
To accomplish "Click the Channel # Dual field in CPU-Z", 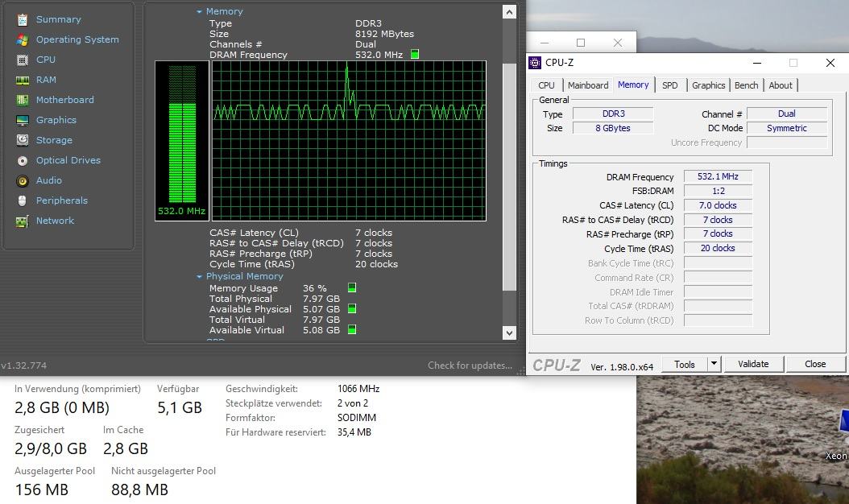I will click(787, 114).
